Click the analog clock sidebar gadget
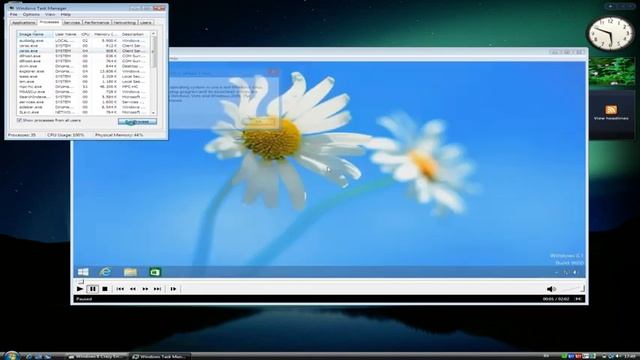The width and height of the screenshot is (640, 360). tap(610, 33)
